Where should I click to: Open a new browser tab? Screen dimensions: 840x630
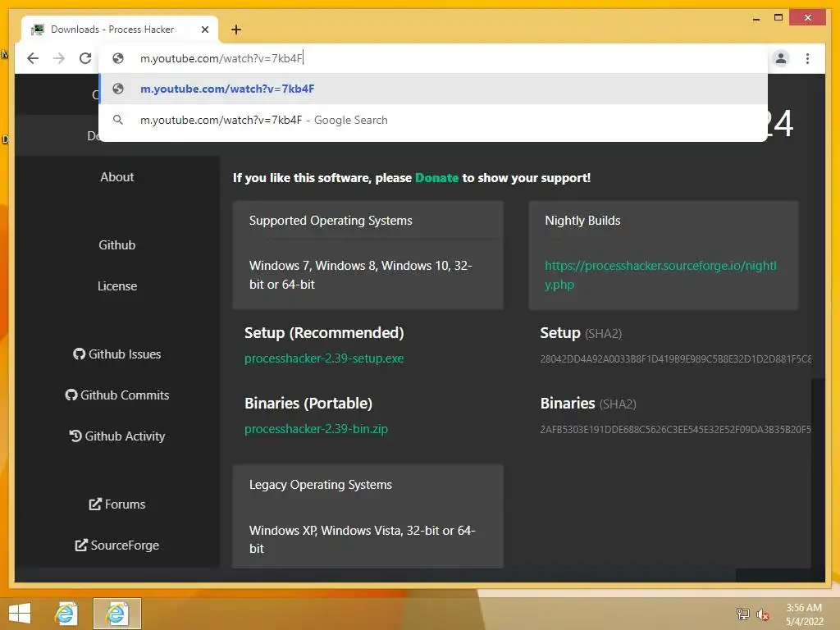235,30
